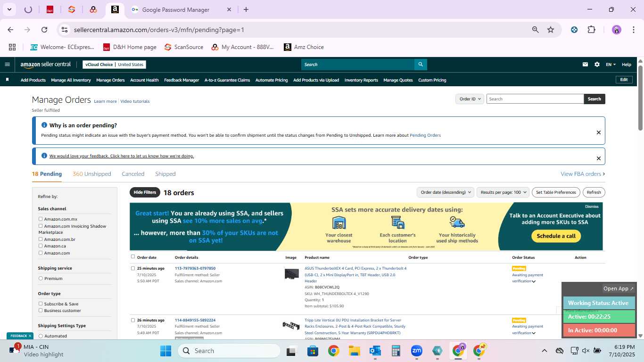Click the ASUS ThunderboltEX 4 product thumbnail
This screenshot has width=644, height=362.
coord(292,273)
